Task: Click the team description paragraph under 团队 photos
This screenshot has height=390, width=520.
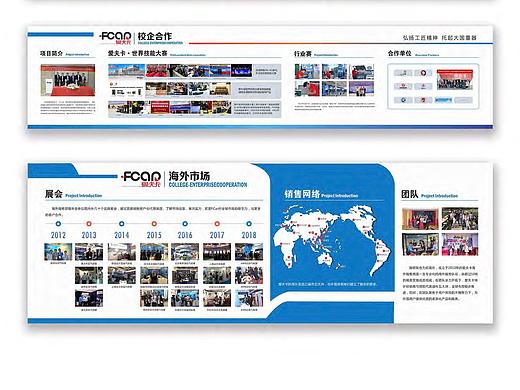Action: [x=440, y=283]
